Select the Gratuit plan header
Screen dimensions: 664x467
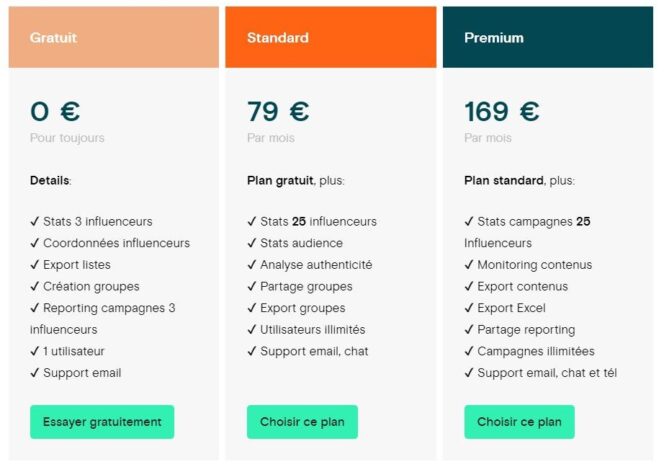click(113, 38)
